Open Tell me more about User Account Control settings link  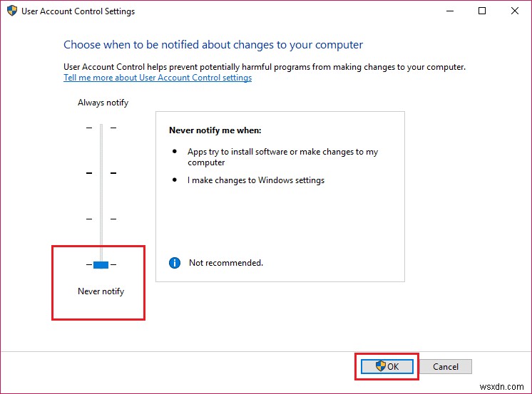158,78
